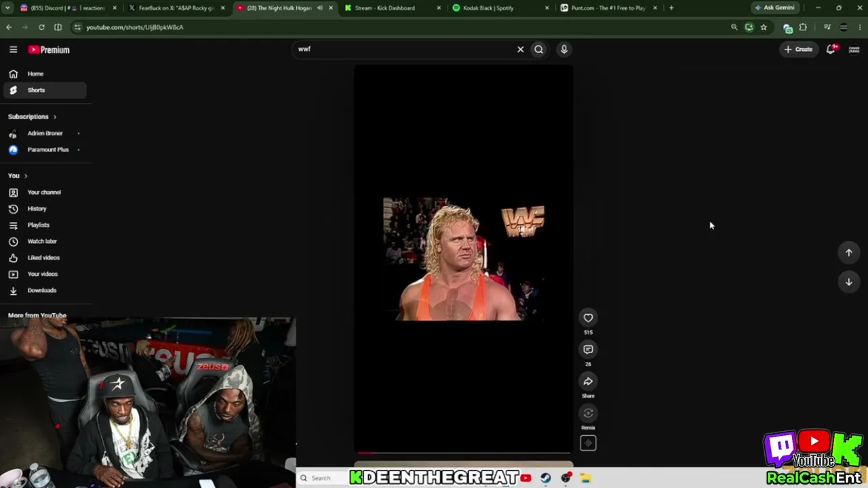
Task: Expand the You section
Action: (18, 176)
